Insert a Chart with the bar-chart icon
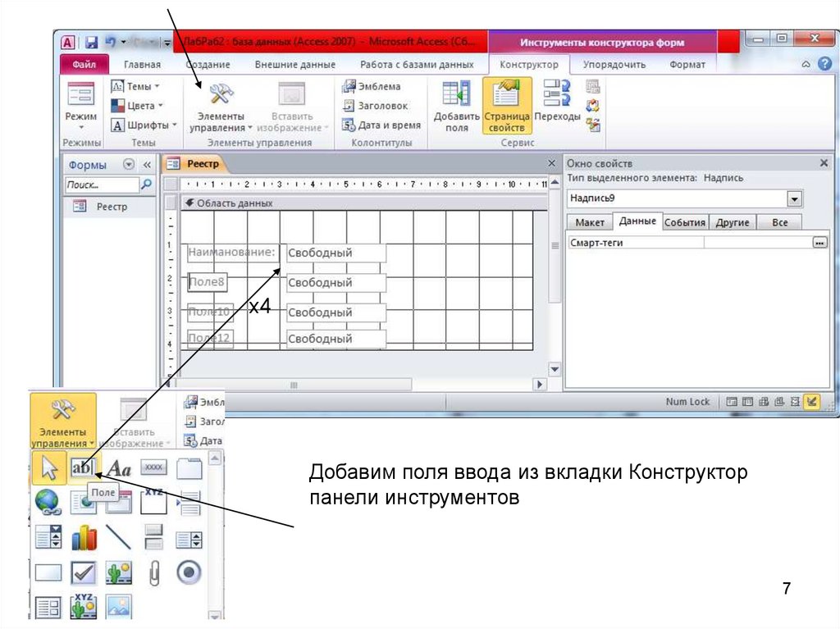The width and height of the screenshot is (840, 629). click(x=84, y=537)
